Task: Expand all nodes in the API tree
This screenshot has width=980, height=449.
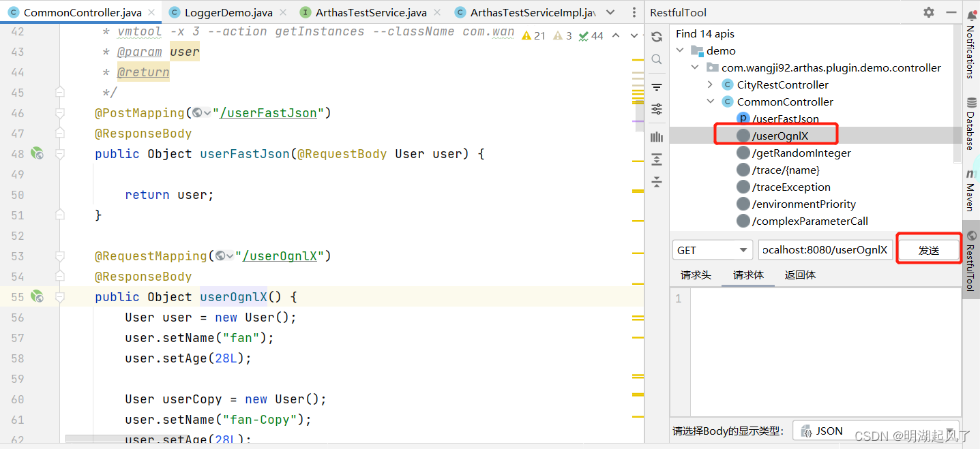Action: click(x=656, y=159)
